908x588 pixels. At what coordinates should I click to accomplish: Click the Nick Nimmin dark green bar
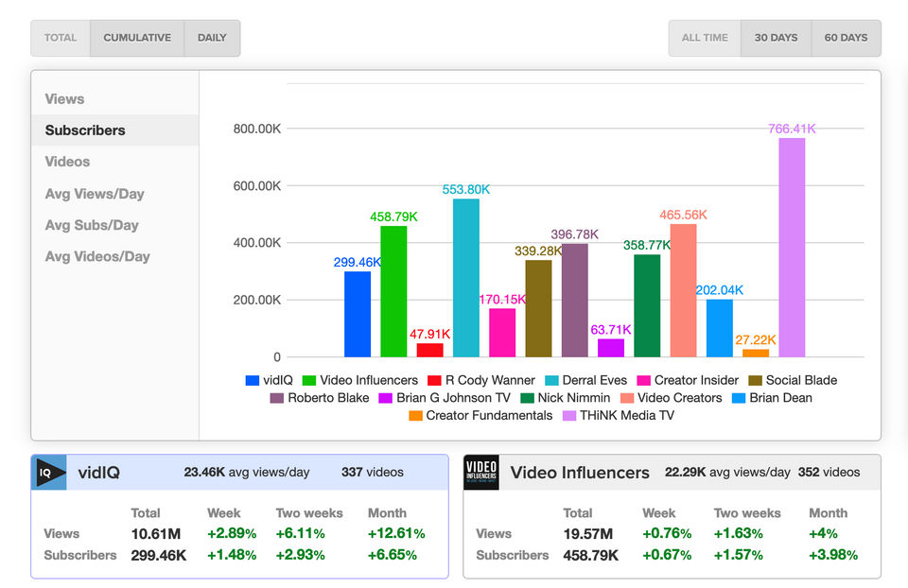pyautogui.click(x=647, y=305)
